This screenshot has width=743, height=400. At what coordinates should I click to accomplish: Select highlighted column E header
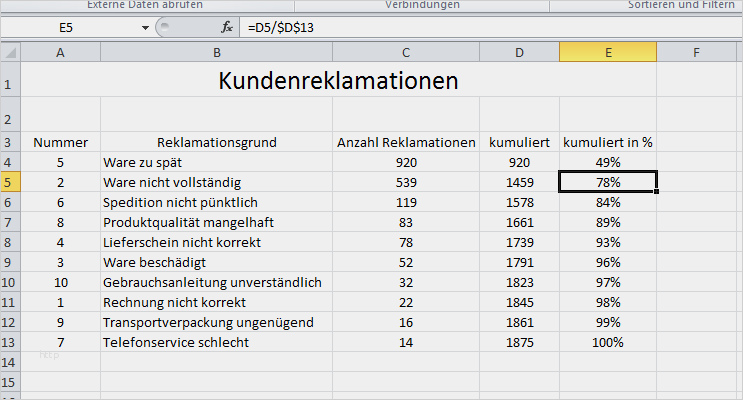[x=608, y=51]
